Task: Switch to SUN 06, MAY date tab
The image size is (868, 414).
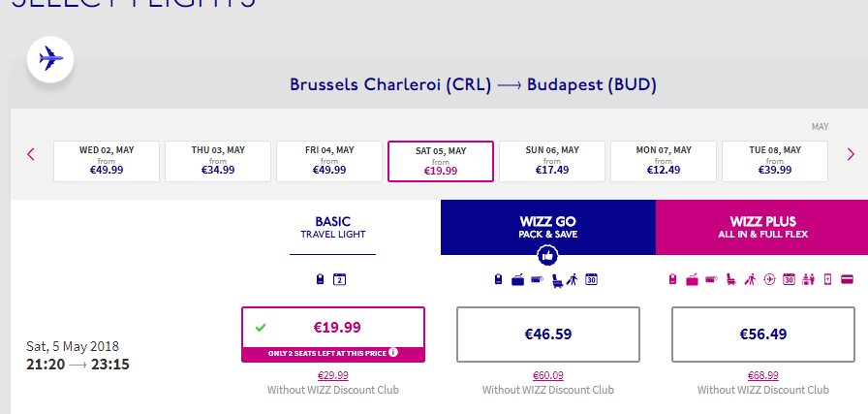Action: coord(552,161)
